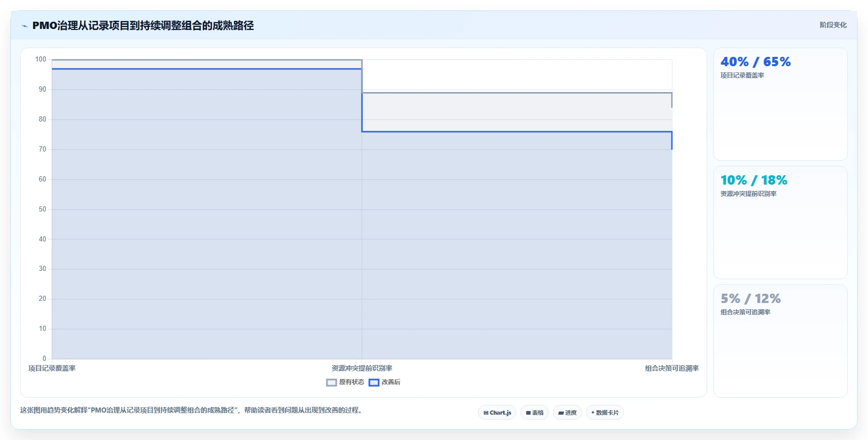Viewport: 868px width, 440px height.
Task: Click the 组合决策可追溯率 x-axis label
Action: tap(672, 369)
